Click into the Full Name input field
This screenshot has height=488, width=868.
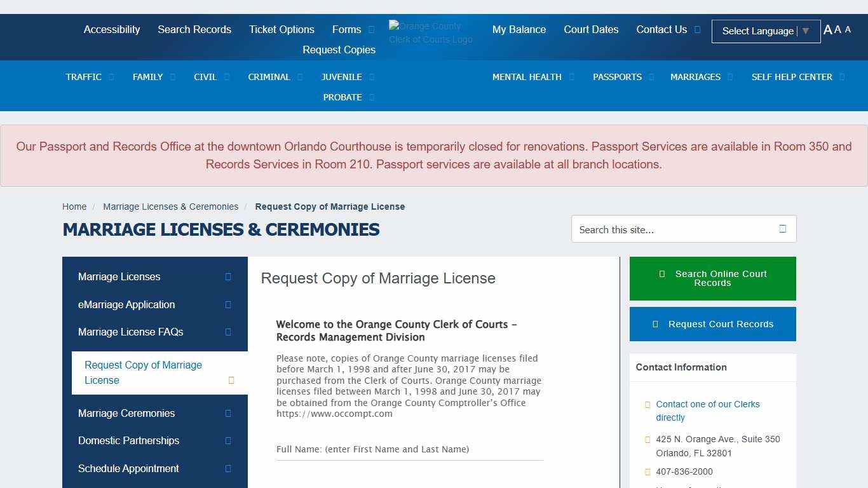pos(410,450)
